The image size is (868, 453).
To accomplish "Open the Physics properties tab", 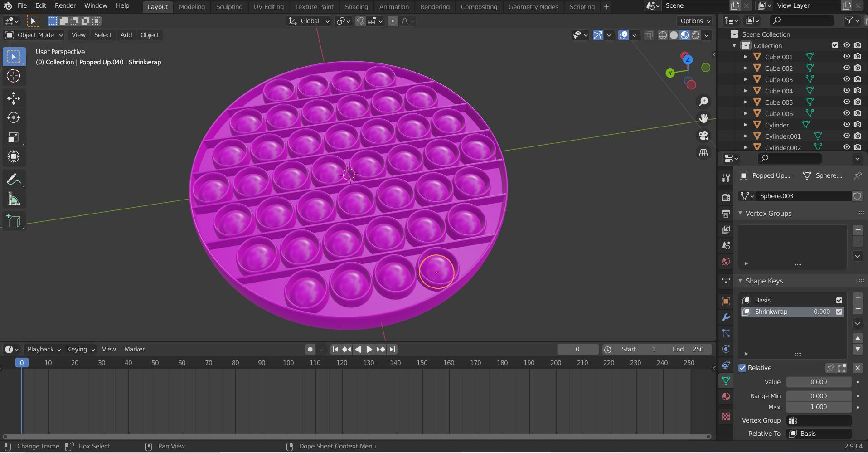I will pyautogui.click(x=726, y=349).
